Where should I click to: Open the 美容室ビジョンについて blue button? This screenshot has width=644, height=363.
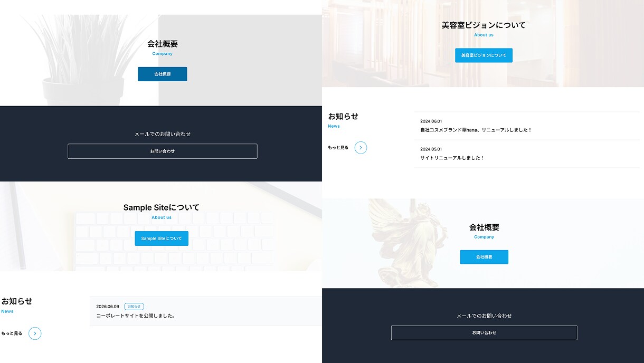point(484,55)
